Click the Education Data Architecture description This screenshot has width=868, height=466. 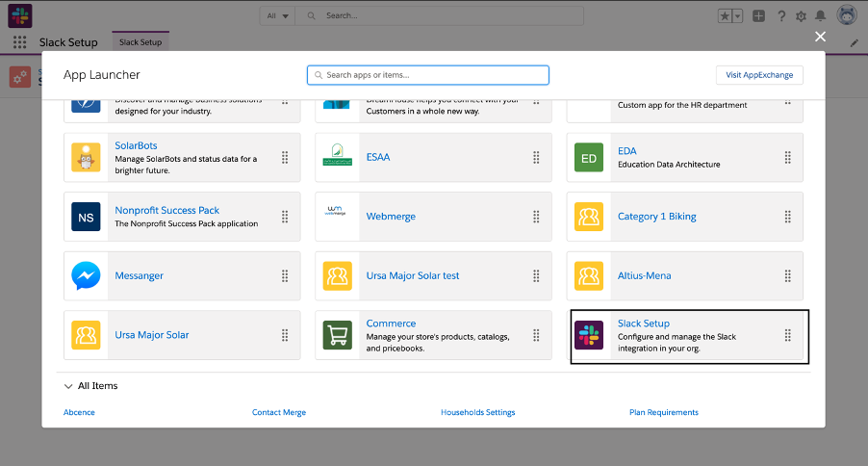(669, 165)
